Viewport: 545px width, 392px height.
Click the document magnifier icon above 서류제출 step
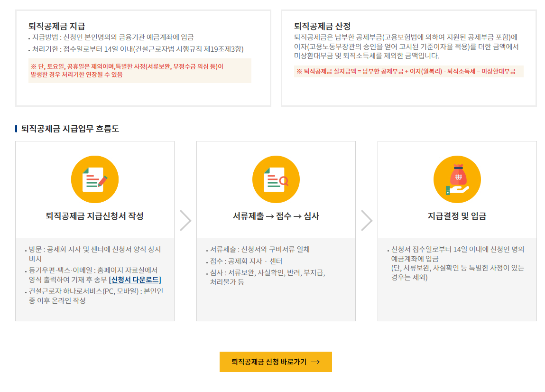276,179
